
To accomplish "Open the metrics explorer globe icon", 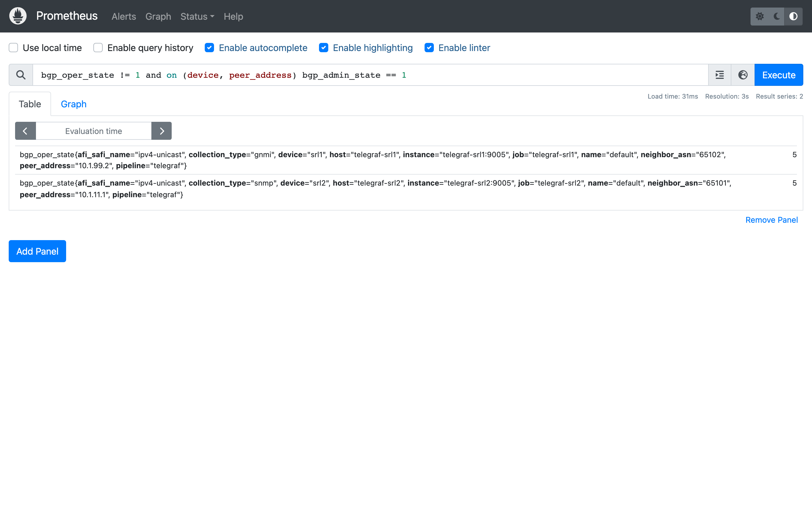I will coord(743,75).
